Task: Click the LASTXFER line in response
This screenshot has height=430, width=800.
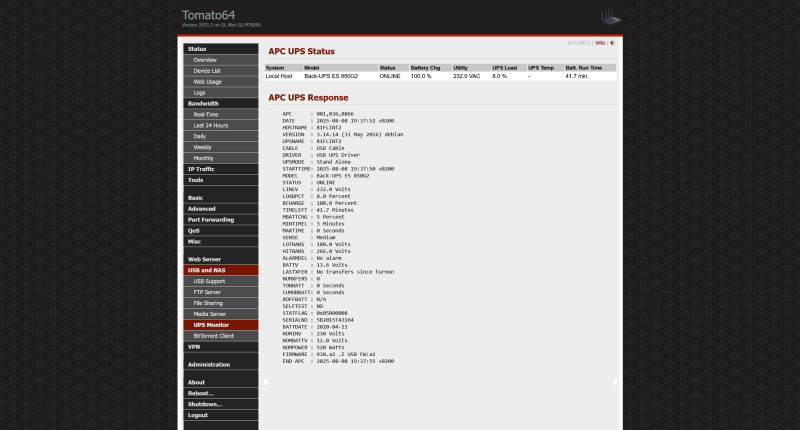Action: (338, 272)
